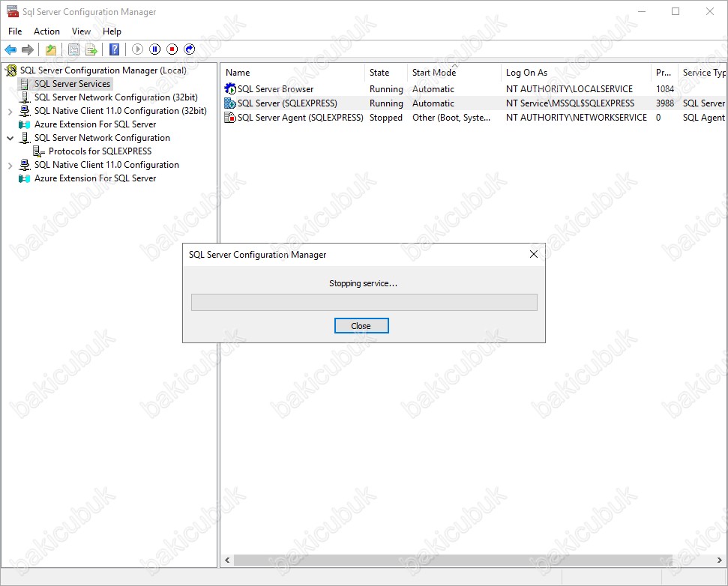Click the Start Service toolbar icon

(x=137, y=49)
